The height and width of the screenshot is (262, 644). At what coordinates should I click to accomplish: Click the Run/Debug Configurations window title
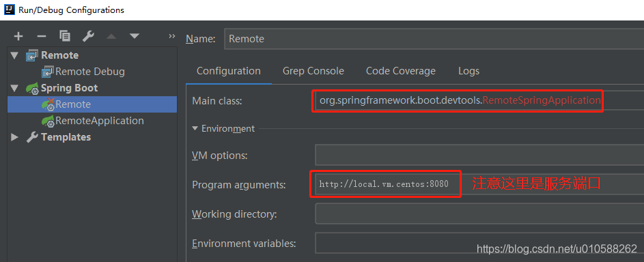[71, 10]
